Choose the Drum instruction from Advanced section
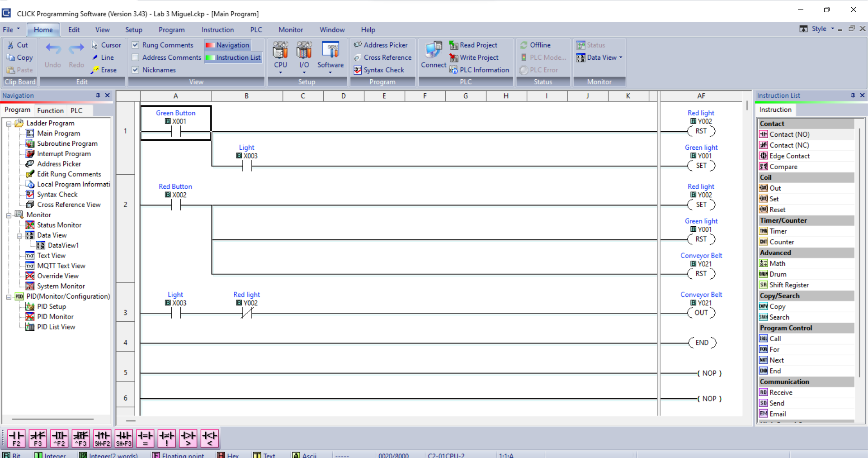Image resolution: width=868 pixels, height=458 pixels. 778,274
